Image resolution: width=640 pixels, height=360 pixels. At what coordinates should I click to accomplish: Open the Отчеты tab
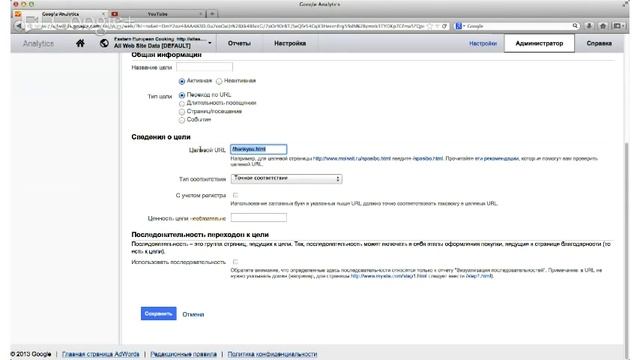pos(239,43)
